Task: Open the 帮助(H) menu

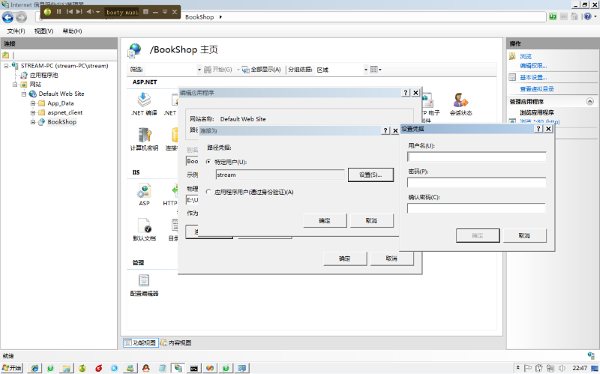Action: pos(72,31)
